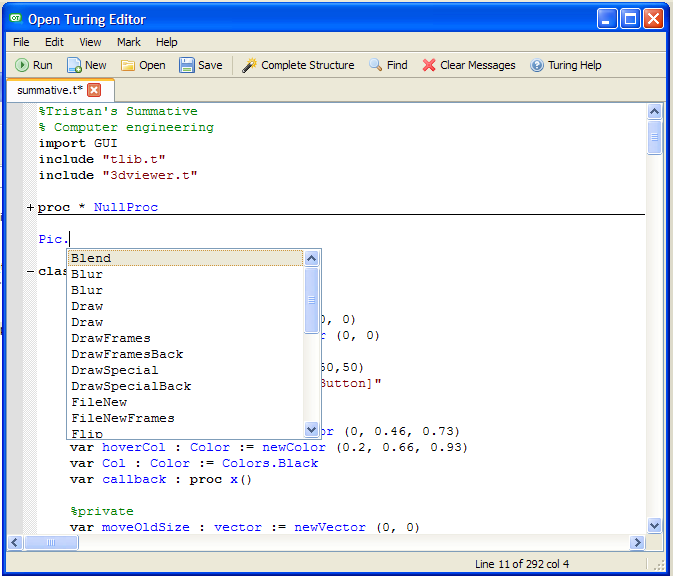Click the Turing Help button label
The image size is (673, 576).
click(575, 65)
